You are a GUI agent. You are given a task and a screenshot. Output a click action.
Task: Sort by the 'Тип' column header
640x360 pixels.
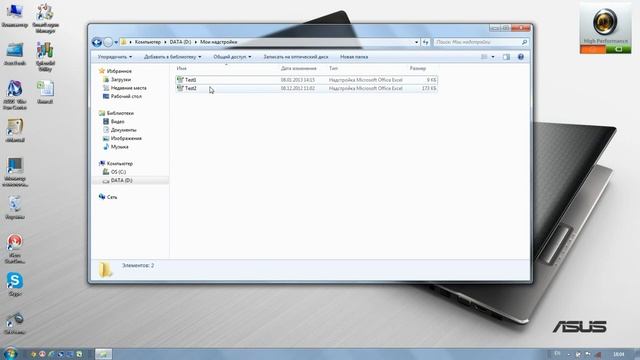333,68
